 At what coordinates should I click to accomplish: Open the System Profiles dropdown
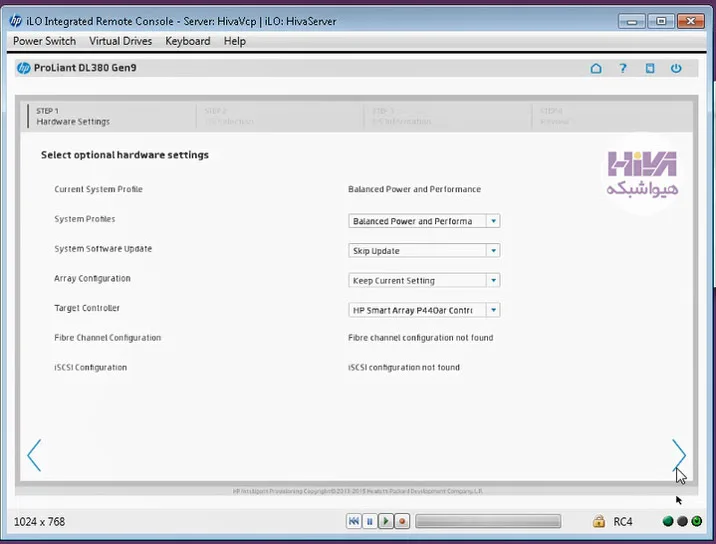coord(424,221)
